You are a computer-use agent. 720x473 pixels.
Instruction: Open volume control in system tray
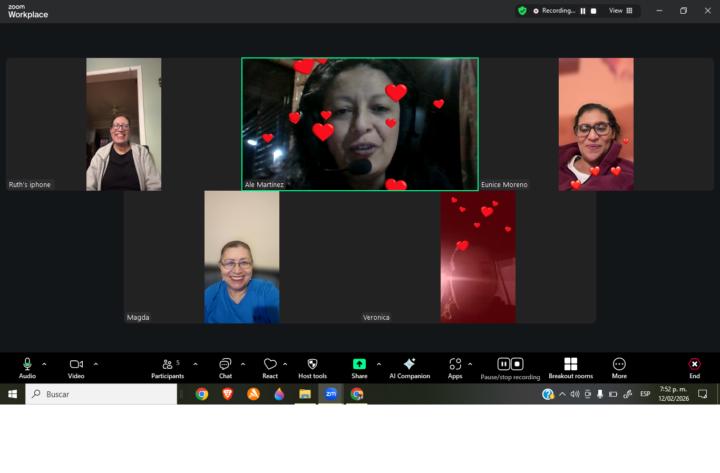pyautogui.click(x=574, y=394)
